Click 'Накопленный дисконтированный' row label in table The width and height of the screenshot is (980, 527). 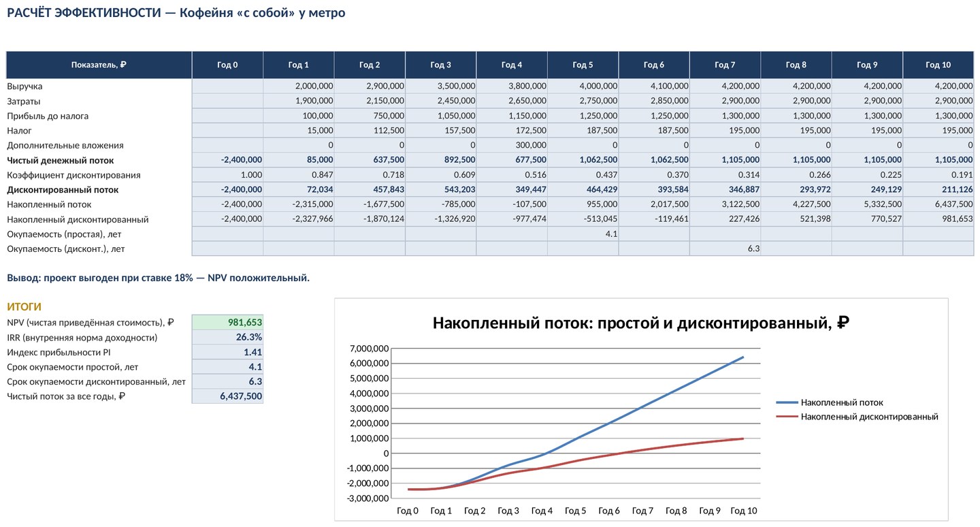click(x=78, y=219)
